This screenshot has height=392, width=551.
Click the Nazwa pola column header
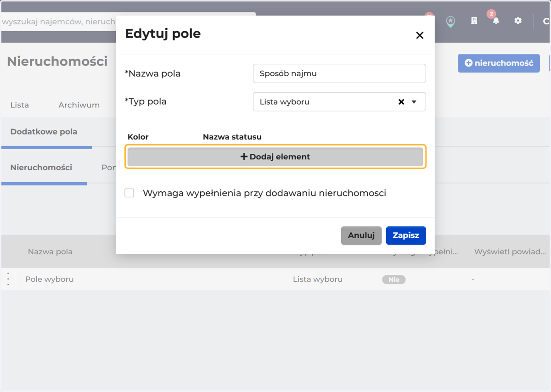50,252
